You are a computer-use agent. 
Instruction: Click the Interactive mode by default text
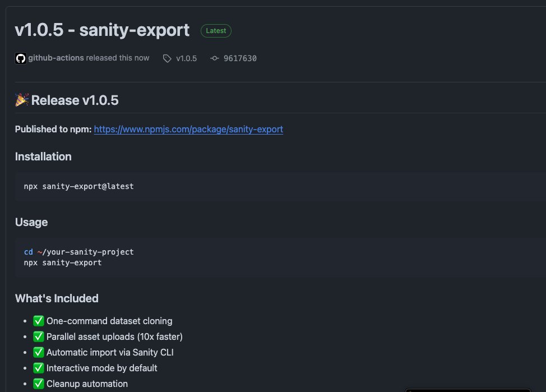coord(101,368)
